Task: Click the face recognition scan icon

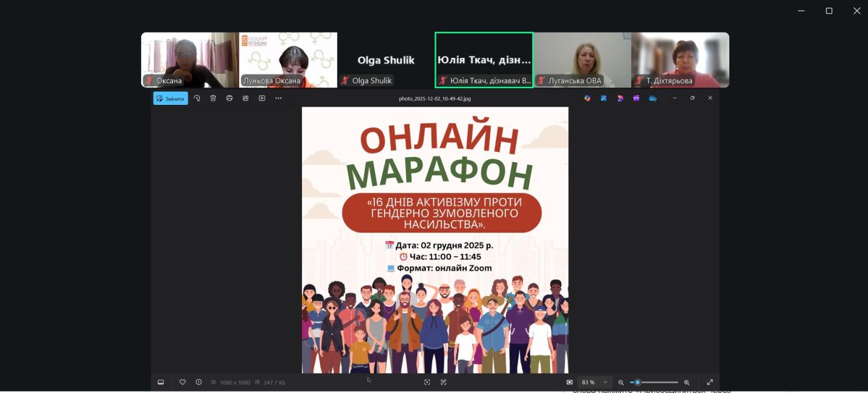Action: pyautogui.click(x=427, y=382)
